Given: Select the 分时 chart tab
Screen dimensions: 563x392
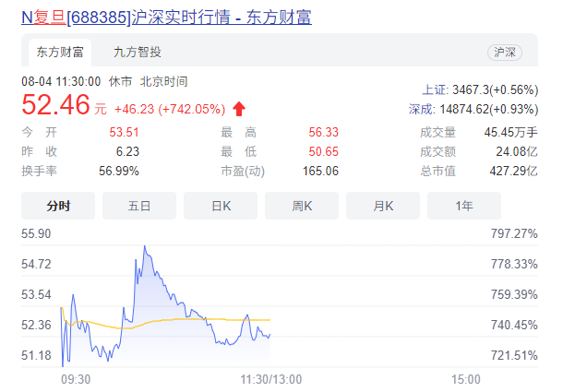Looking at the screenshot, I should [x=58, y=206].
